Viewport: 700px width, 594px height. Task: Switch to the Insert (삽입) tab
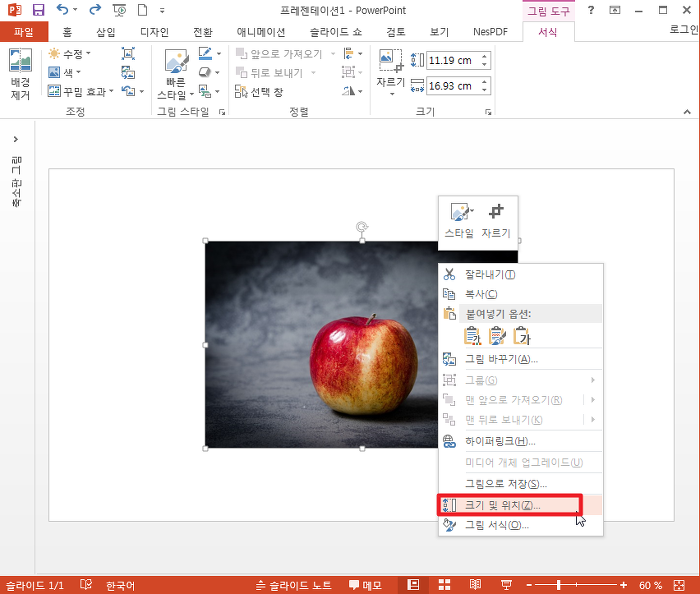tap(106, 32)
